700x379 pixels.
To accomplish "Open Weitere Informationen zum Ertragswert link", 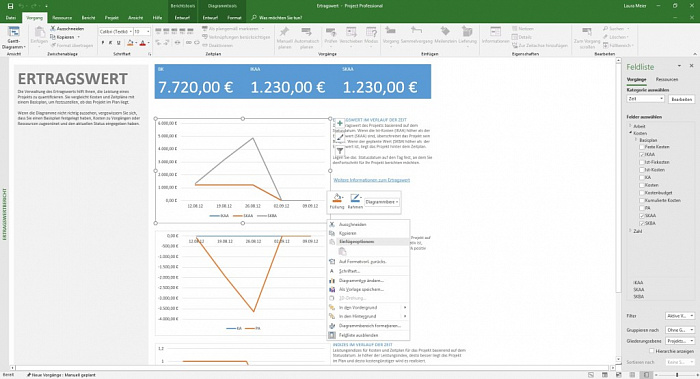I will pos(371,180).
